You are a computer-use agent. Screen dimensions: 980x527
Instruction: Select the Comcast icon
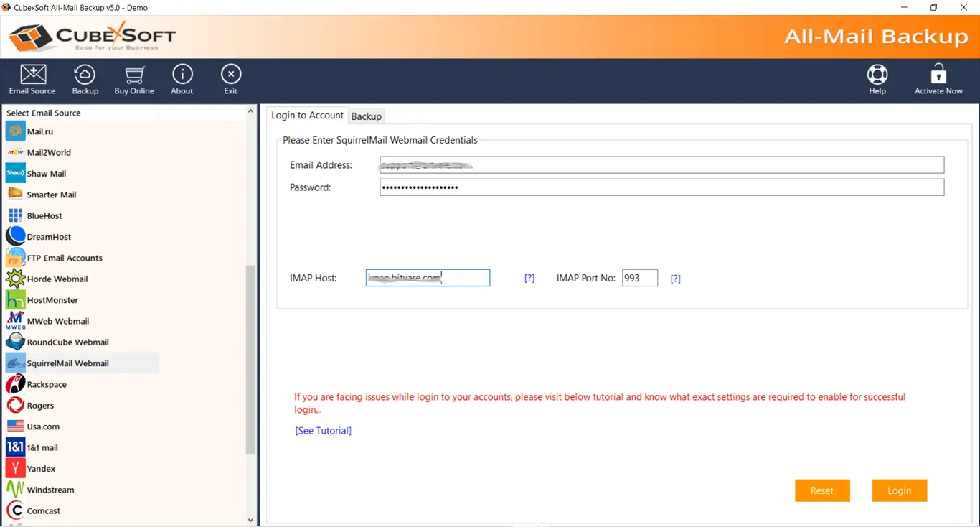pos(15,510)
